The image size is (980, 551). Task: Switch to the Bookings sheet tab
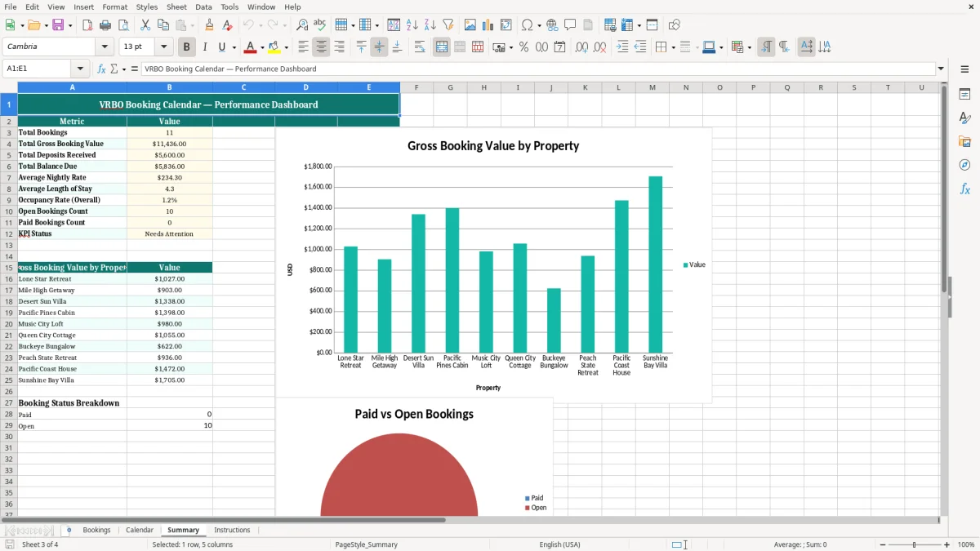point(96,530)
